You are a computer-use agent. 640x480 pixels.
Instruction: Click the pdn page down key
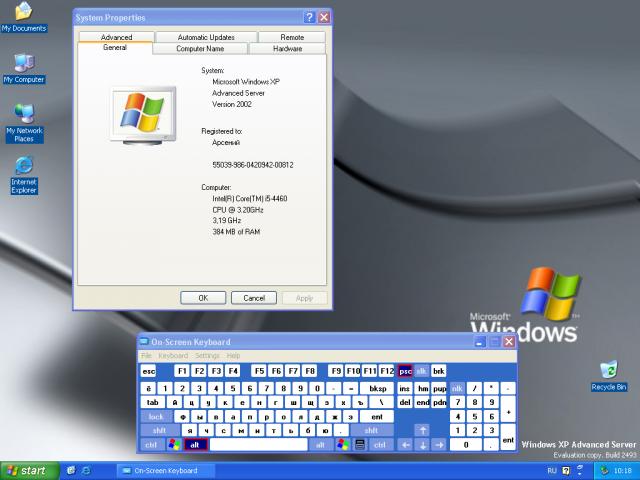(439, 402)
